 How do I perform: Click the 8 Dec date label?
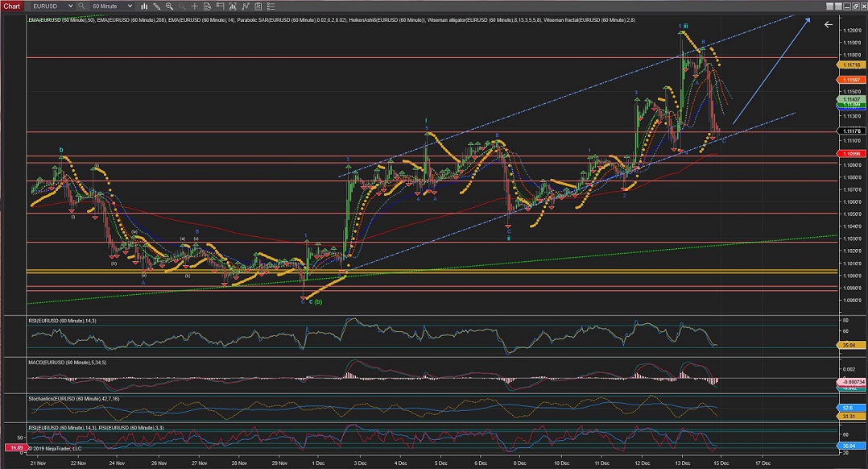520,463
